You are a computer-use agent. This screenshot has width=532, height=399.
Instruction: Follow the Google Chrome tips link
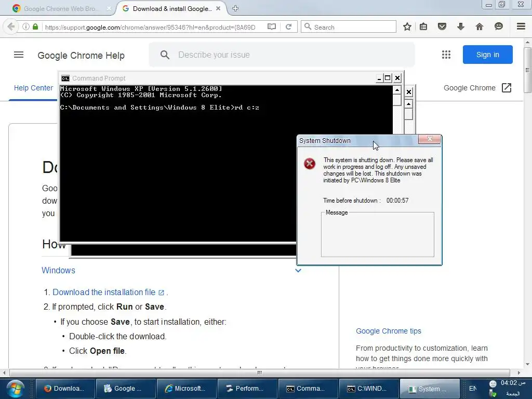(389, 331)
